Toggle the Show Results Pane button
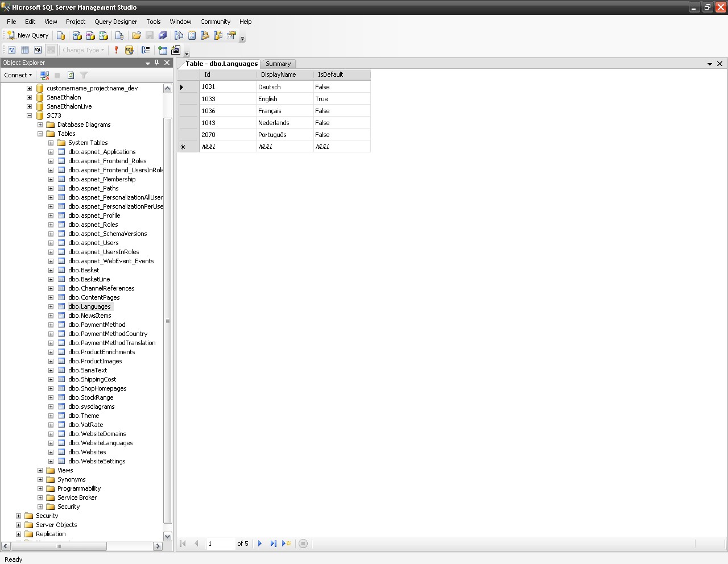 pyautogui.click(x=51, y=50)
